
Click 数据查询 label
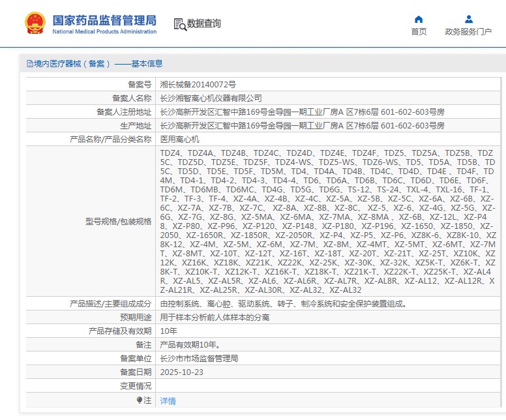pyautogui.click(x=203, y=23)
